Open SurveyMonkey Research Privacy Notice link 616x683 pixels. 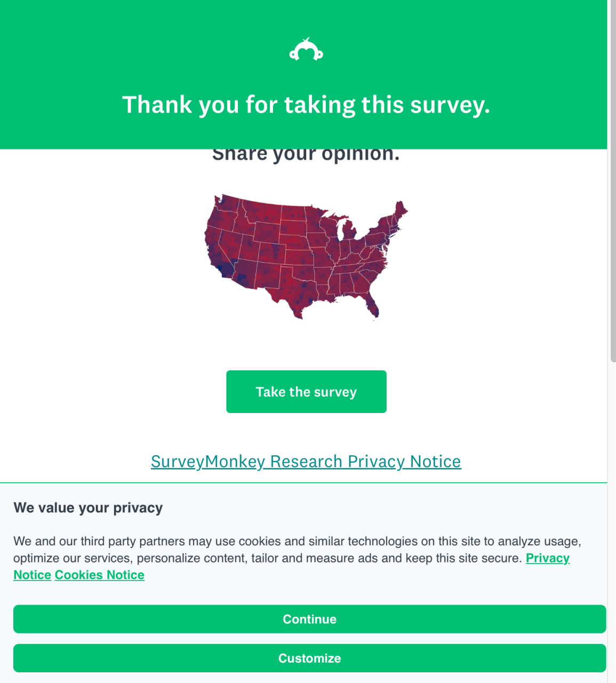pyautogui.click(x=306, y=462)
